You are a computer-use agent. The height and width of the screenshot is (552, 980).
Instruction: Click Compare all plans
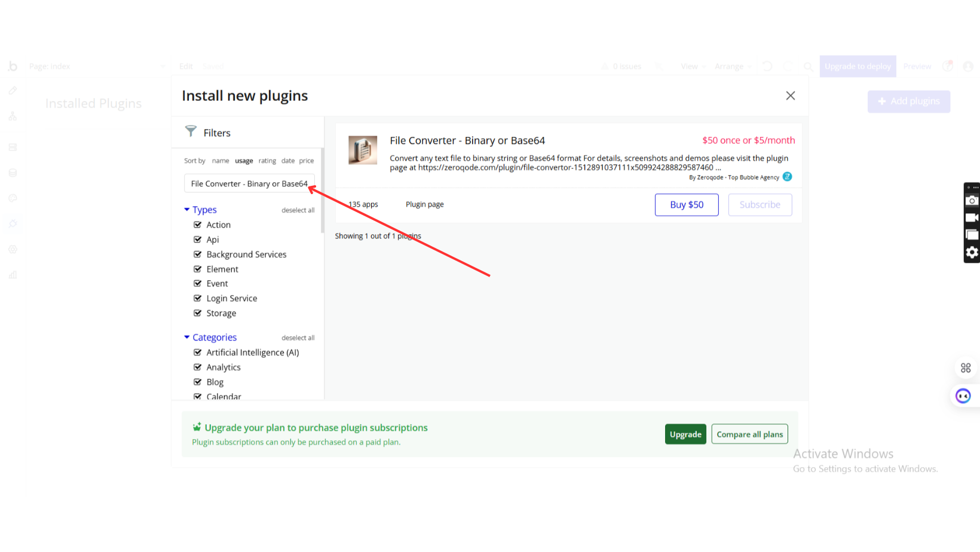[x=750, y=434]
